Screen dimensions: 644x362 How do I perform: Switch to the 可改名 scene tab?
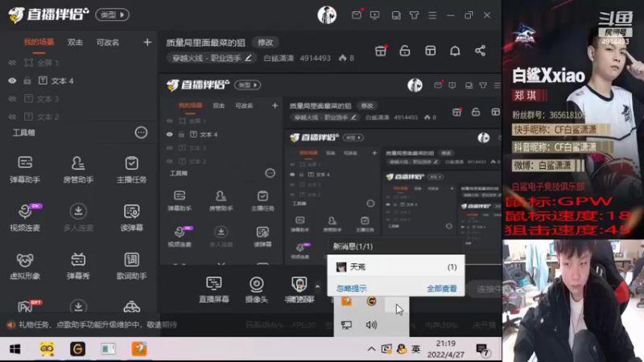tap(108, 43)
